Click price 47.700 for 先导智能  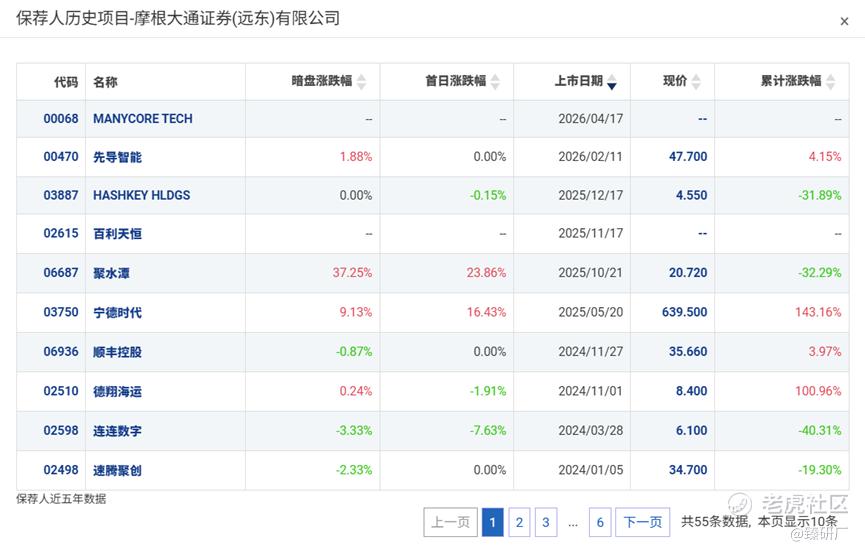[688, 157]
